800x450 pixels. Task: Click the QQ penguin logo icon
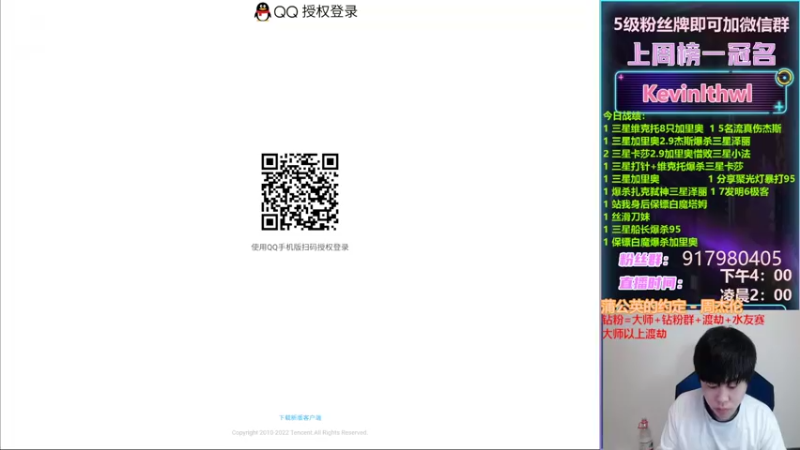(x=262, y=12)
